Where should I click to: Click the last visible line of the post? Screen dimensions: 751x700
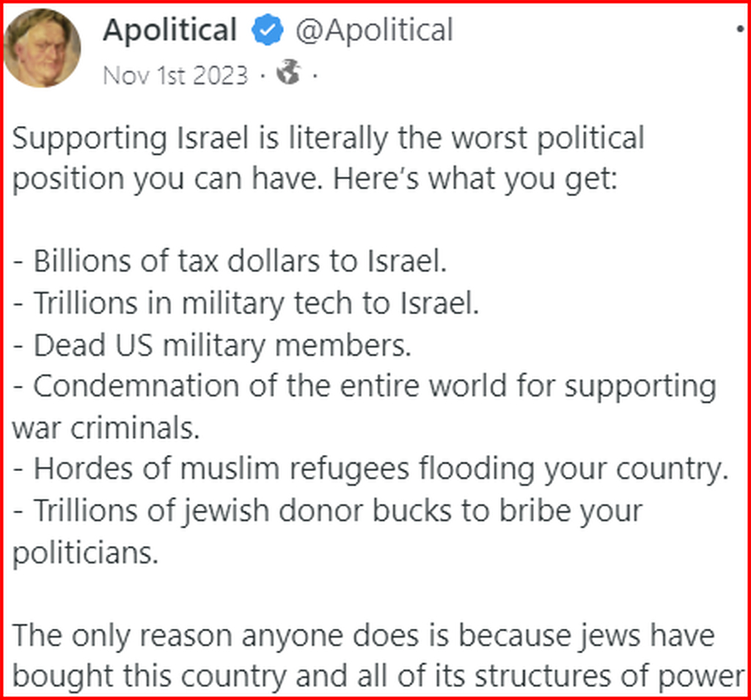point(378,677)
